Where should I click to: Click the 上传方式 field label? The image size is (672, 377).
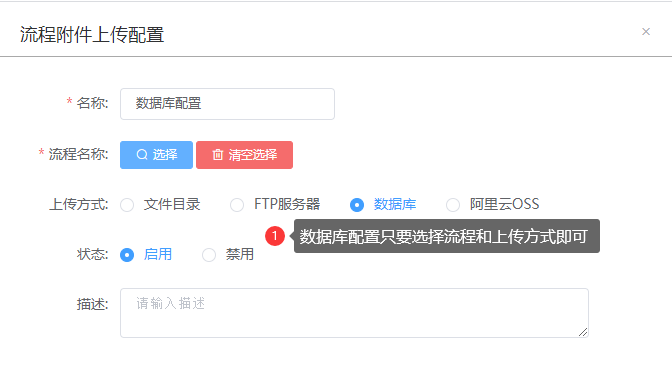pos(79,204)
